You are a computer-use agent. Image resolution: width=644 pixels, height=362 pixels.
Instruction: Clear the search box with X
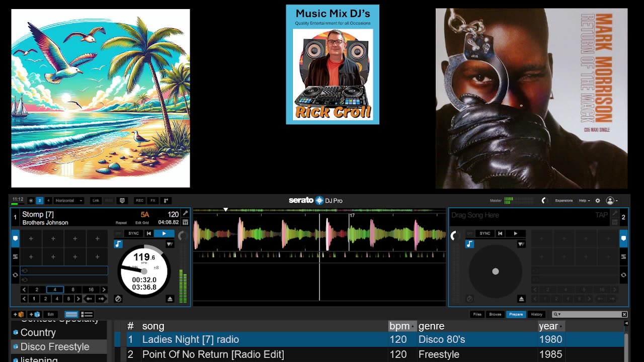pos(624,314)
